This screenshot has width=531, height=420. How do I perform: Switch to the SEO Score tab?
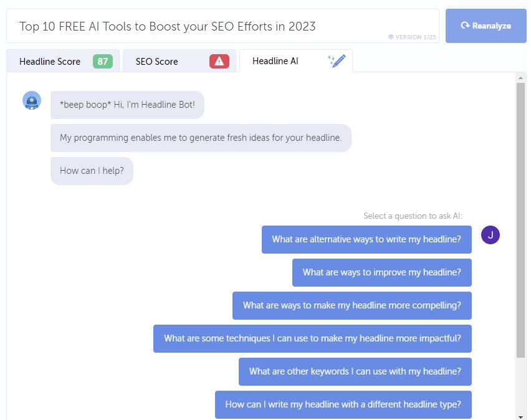(x=179, y=61)
